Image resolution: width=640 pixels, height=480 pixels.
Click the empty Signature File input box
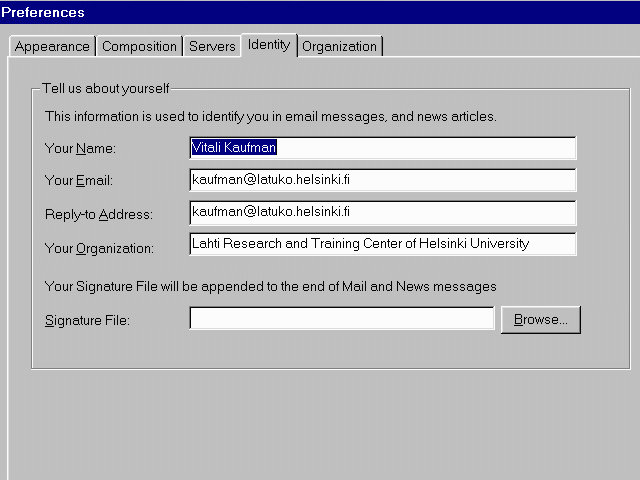pos(341,319)
